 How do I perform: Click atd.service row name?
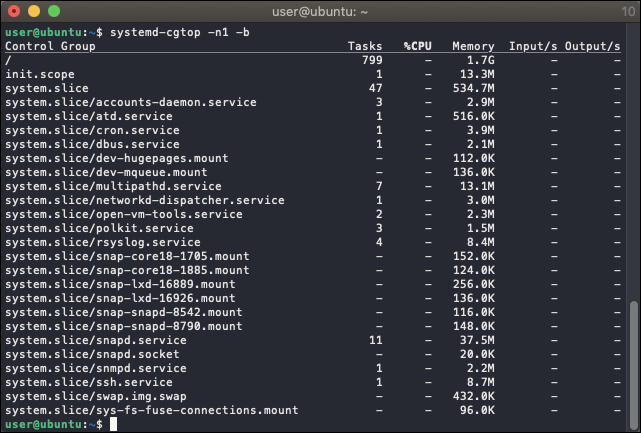(89, 116)
